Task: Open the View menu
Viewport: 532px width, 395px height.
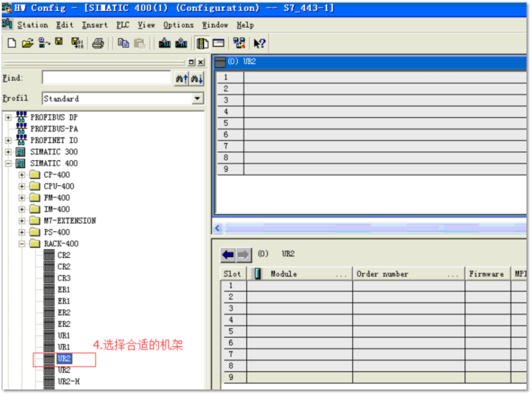Action: coord(146,25)
